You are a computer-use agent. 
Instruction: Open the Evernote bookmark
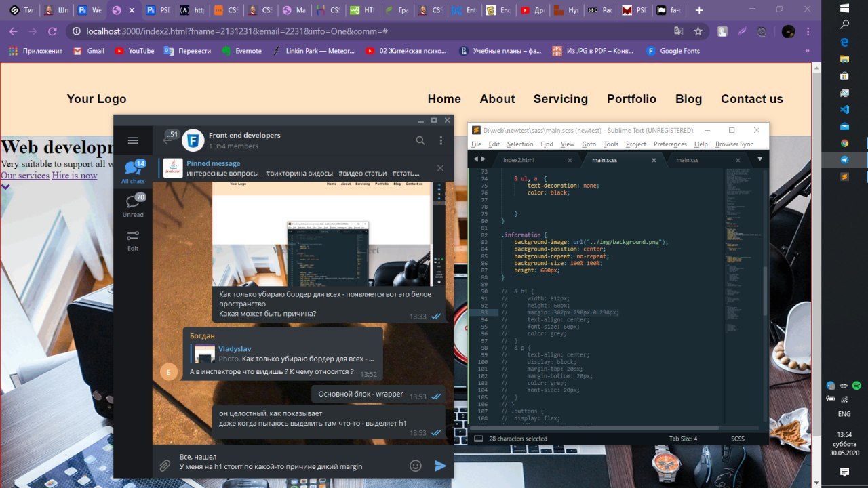[241, 51]
